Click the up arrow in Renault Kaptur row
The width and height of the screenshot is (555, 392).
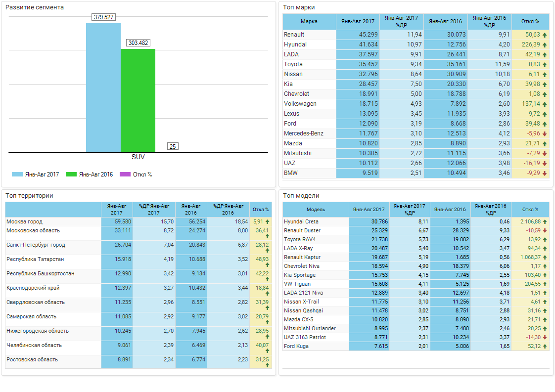[x=545, y=257]
